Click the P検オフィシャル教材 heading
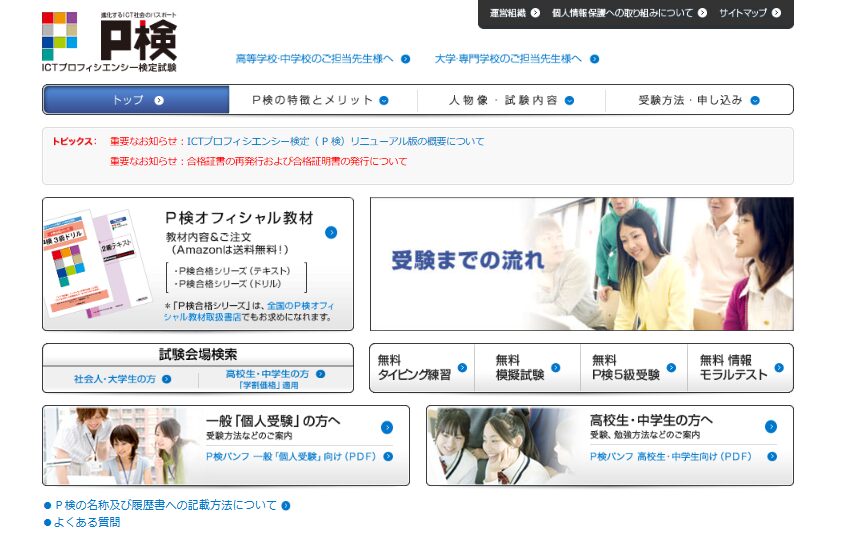844x541 pixels. point(240,218)
